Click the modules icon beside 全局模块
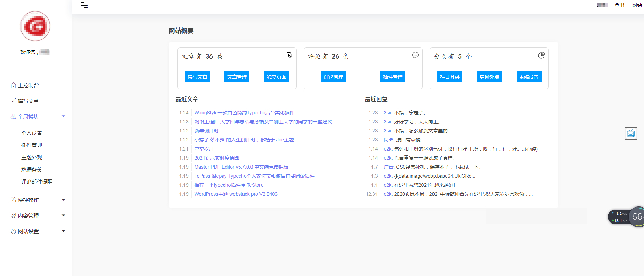 pyautogui.click(x=13, y=116)
